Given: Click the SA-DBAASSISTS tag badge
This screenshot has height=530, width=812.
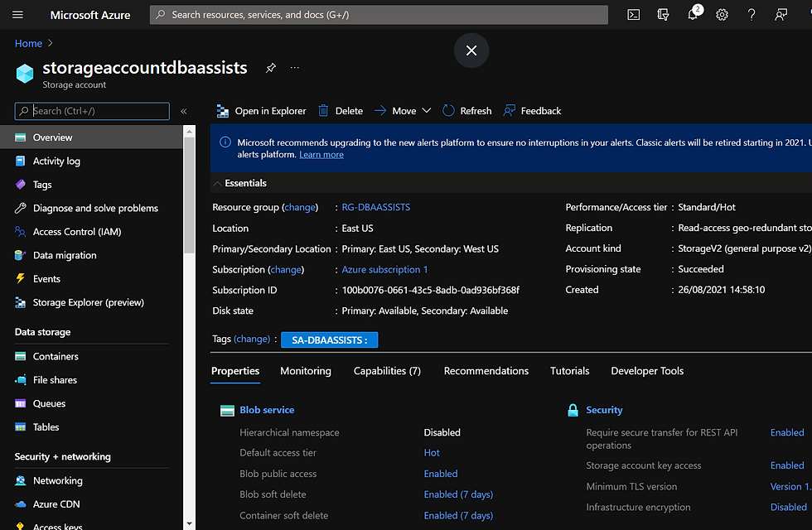Looking at the screenshot, I should [330, 340].
